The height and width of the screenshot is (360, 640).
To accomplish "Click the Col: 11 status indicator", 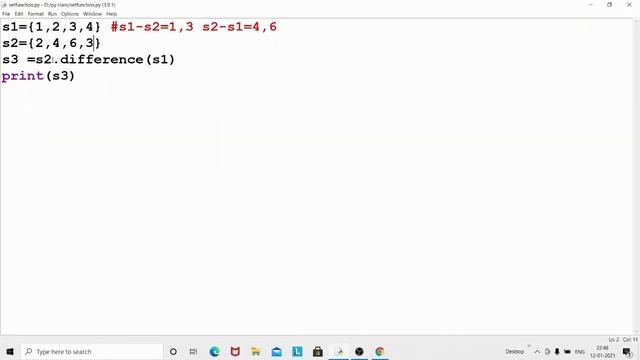I will point(630,340).
